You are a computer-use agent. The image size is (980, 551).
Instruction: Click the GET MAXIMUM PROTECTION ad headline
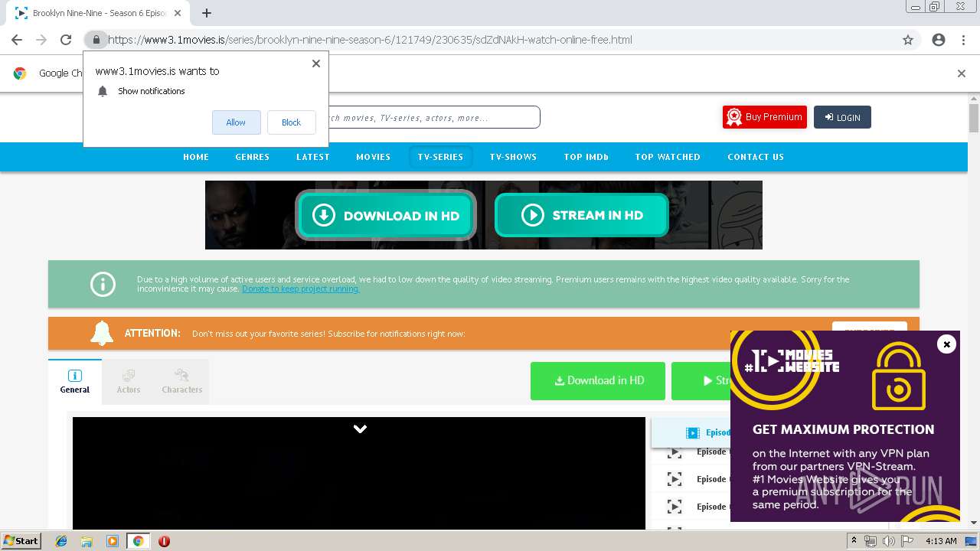pyautogui.click(x=843, y=429)
